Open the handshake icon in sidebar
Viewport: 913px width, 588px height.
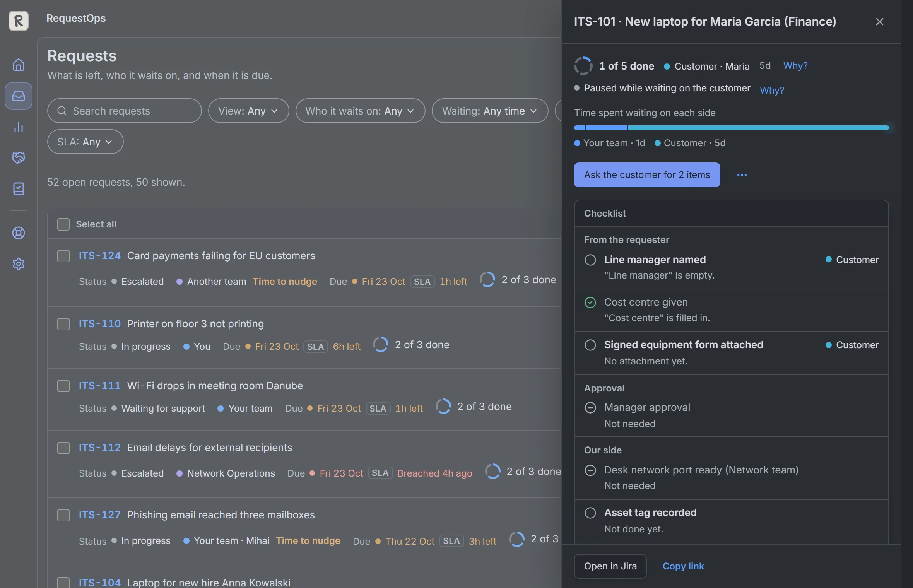(x=19, y=157)
